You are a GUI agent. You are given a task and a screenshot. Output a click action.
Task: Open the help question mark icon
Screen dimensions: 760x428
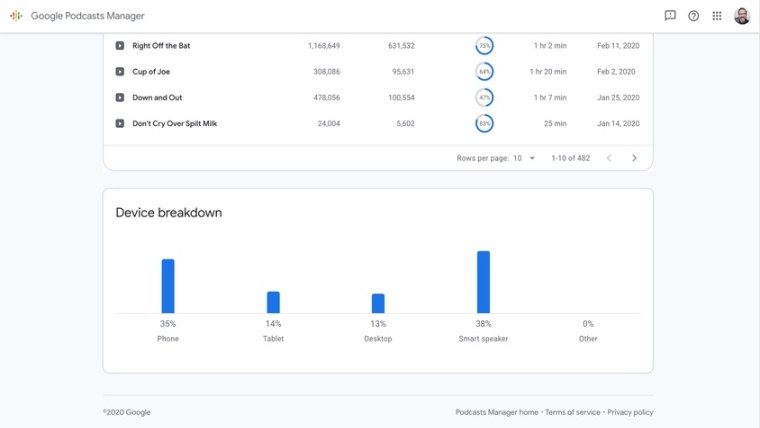click(x=694, y=16)
